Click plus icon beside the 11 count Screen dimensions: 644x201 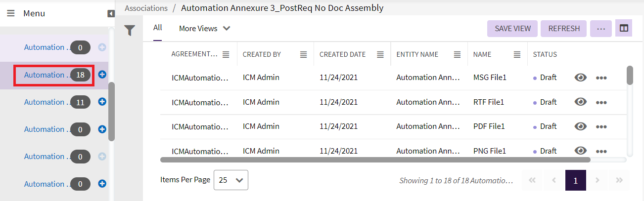pos(102,102)
